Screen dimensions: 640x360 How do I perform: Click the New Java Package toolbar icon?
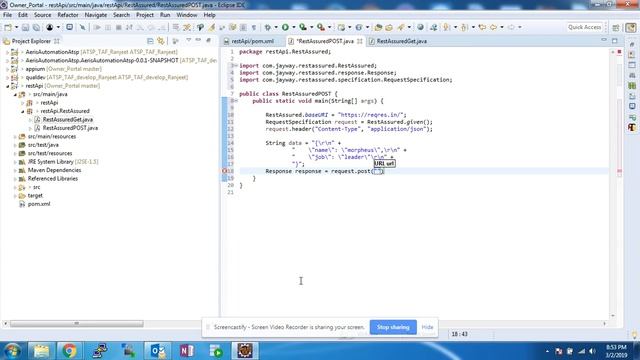coord(341,27)
